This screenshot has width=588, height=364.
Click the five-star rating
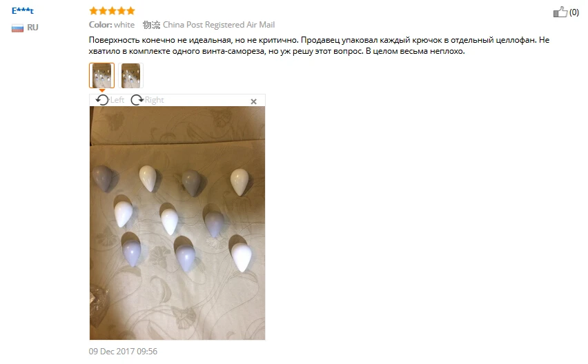(x=112, y=11)
